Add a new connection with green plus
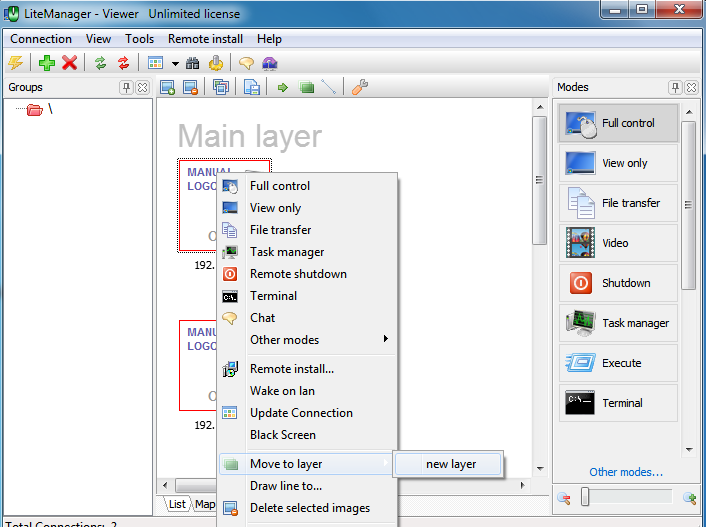The width and height of the screenshot is (706, 527). [47, 63]
